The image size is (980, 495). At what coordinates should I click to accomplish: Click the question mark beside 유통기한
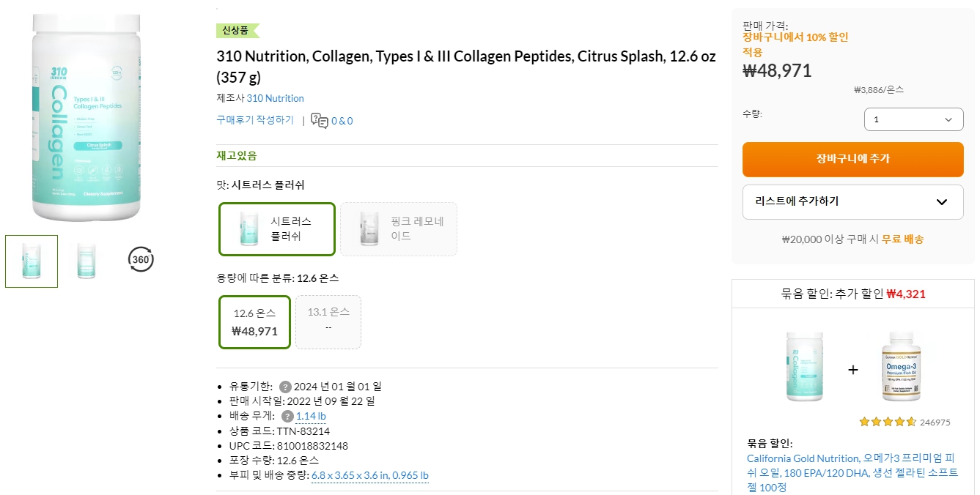(x=287, y=386)
